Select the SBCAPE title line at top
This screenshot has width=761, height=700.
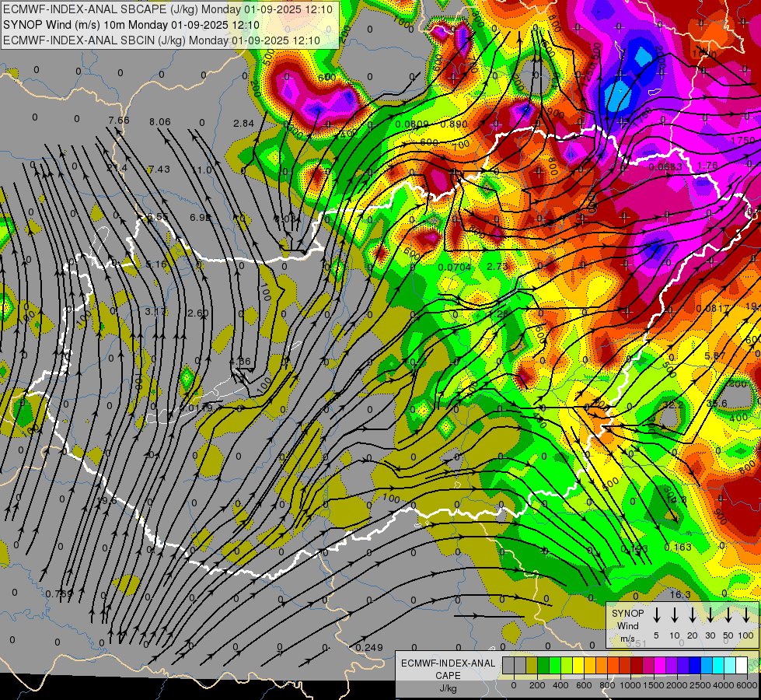pos(168,9)
